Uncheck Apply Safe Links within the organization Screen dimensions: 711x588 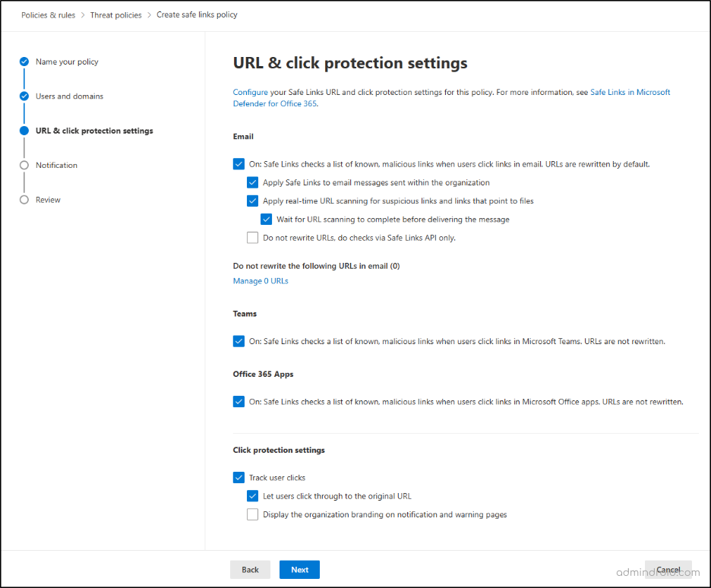click(x=252, y=182)
